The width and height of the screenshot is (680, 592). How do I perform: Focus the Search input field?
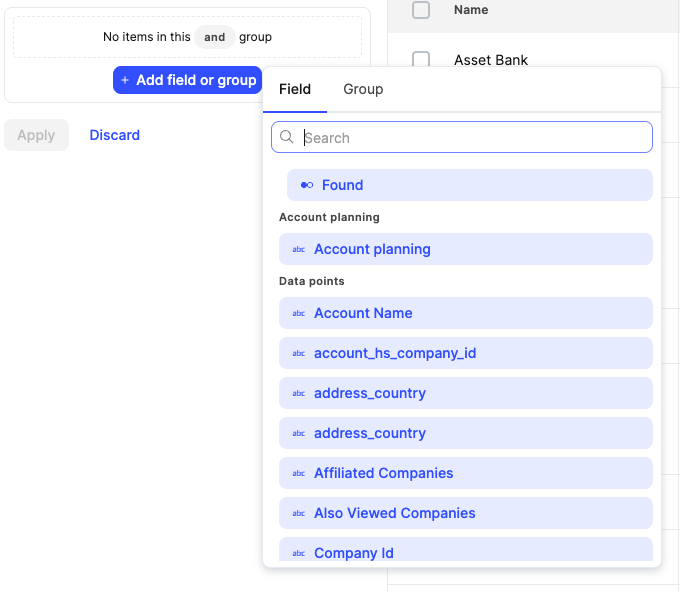click(x=470, y=138)
